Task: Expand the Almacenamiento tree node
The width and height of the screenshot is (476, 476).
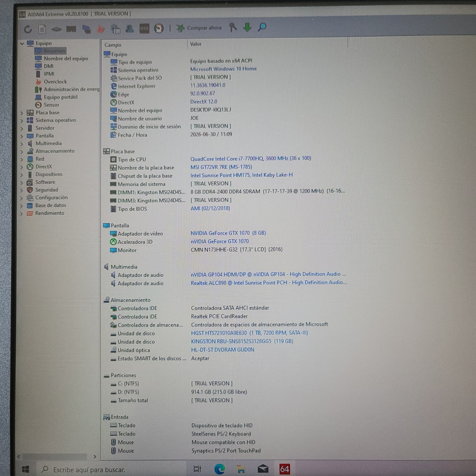Action: [x=22, y=152]
